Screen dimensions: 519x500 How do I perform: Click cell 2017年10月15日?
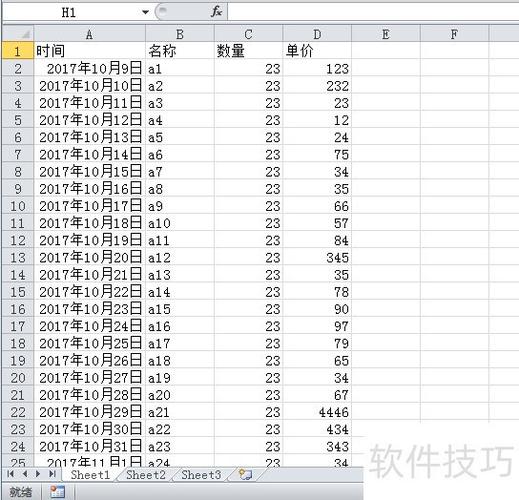point(89,172)
